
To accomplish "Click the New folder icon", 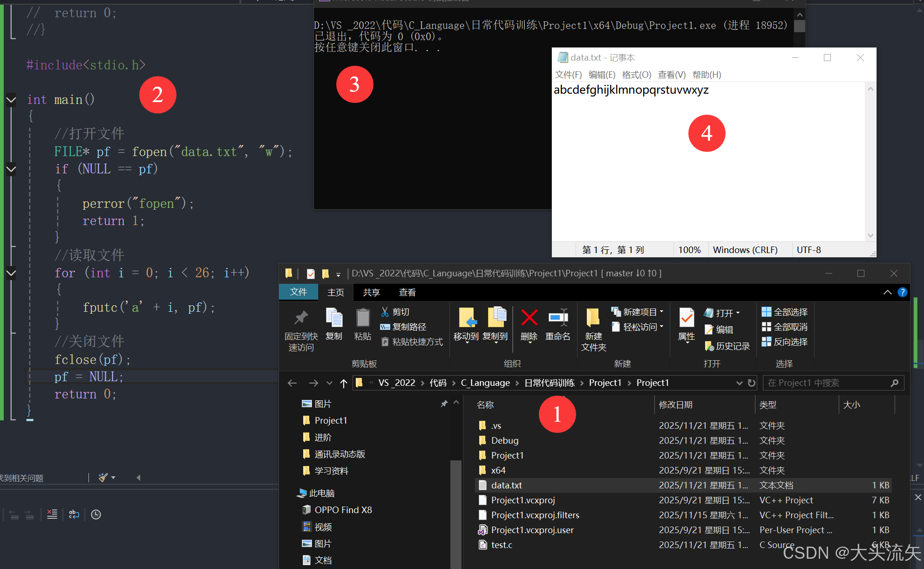I will tap(593, 318).
